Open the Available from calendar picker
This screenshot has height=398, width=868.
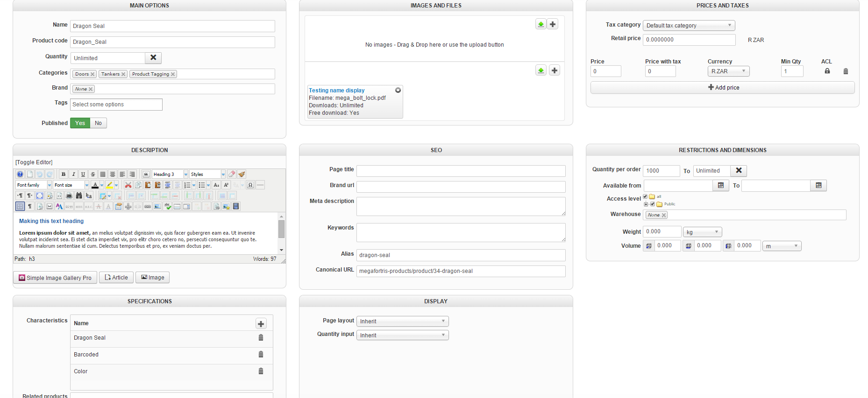721,186
